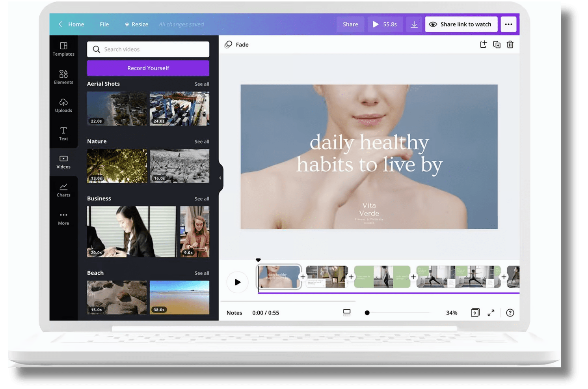Open the three-dot more options menu

point(508,24)
